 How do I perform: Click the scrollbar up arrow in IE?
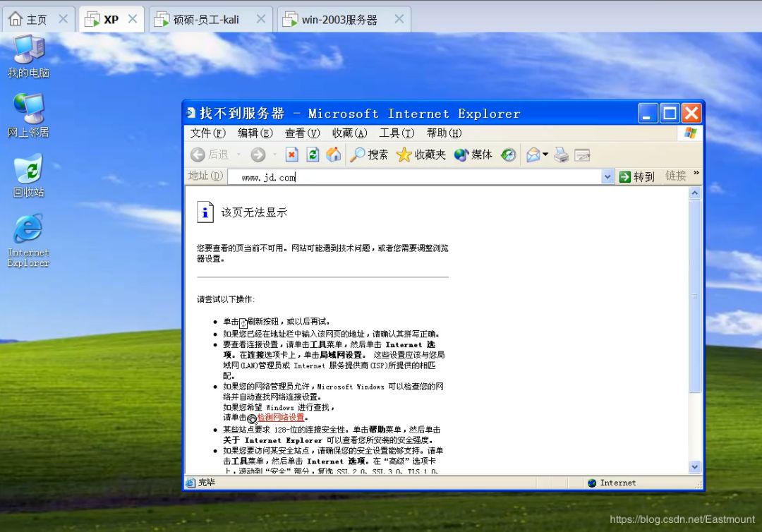click(x=694, y=193)
